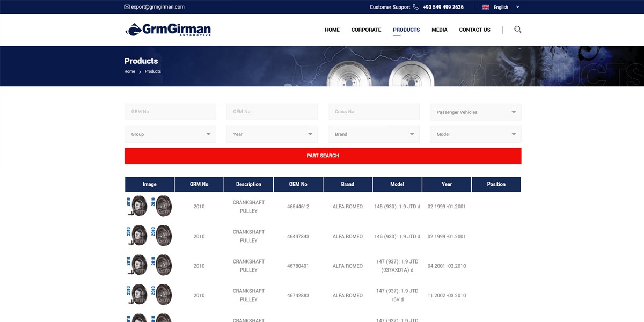Viewport: 644px width, 322px height.
Task: Open the PRODUCTS menu
Action: [x=406, y=30]
